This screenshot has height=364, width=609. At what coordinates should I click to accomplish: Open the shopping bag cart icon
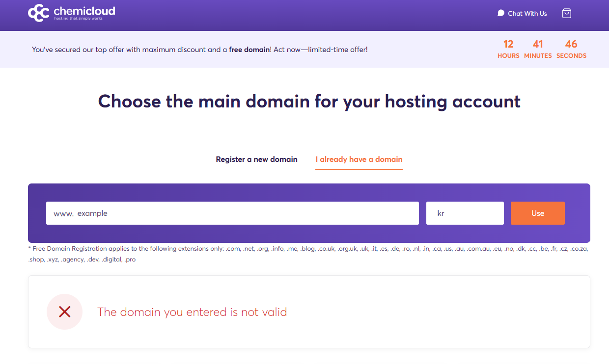566,13
